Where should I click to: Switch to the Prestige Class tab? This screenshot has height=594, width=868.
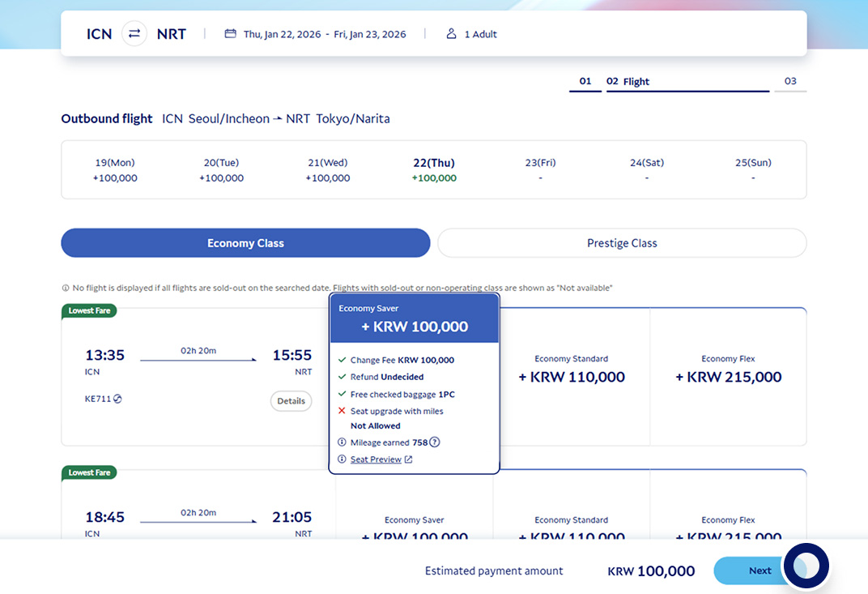click(621, 243)
